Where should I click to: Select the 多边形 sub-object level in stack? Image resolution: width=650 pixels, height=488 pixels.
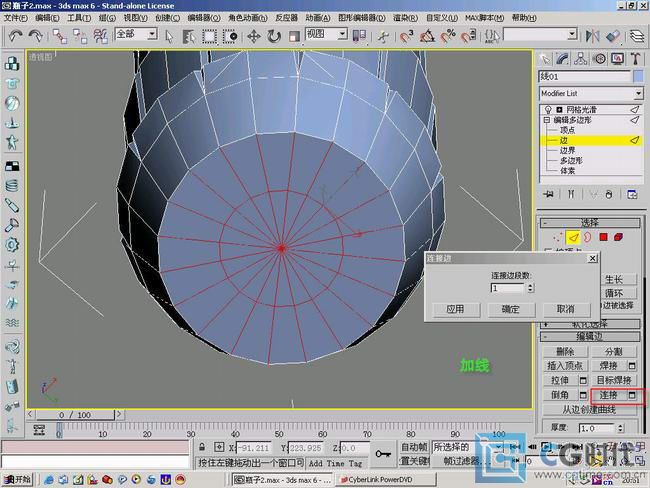coord(571,160)
